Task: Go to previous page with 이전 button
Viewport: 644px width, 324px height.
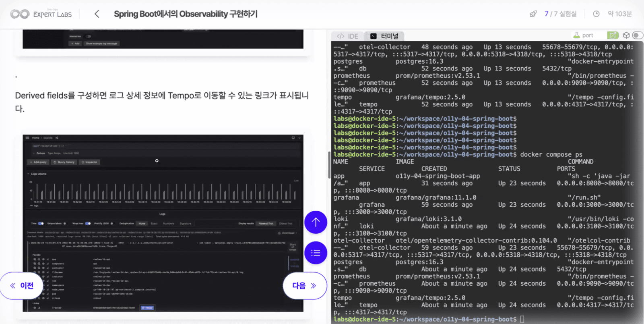Action: (22, 286)
